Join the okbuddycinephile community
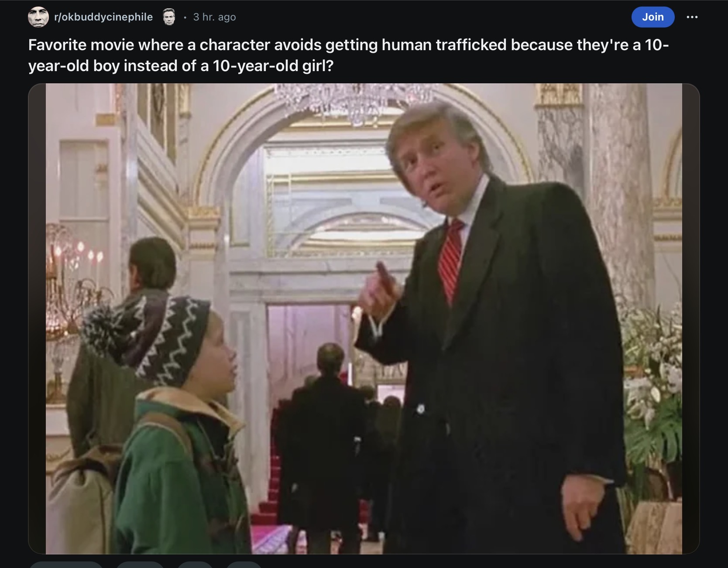Viewport: 728px width, 568px height. pyautogui.click(x=652, y=17)
